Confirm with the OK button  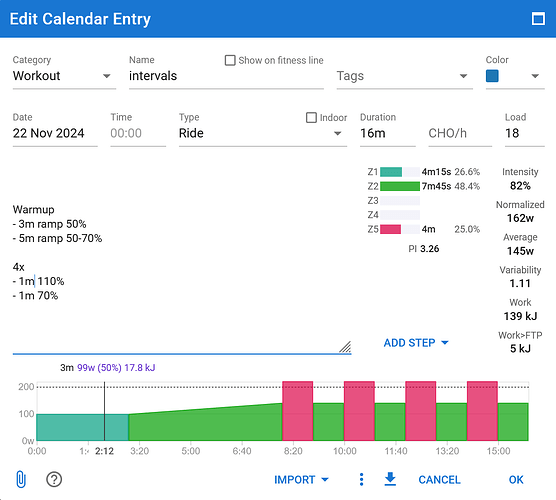coord(516,479)
